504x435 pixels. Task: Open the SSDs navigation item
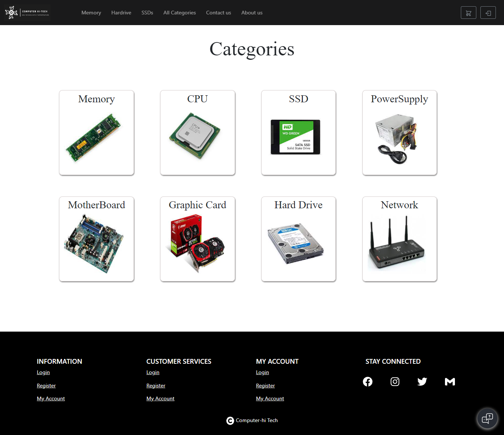(x=147, y=13)
